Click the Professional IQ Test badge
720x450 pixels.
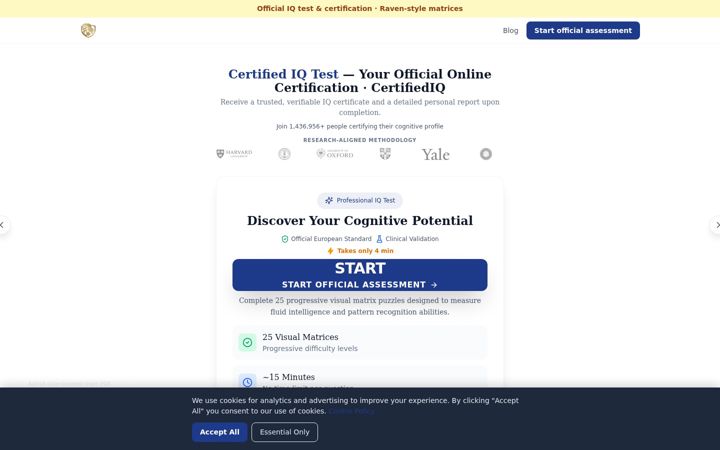click(x=360, y=200)
